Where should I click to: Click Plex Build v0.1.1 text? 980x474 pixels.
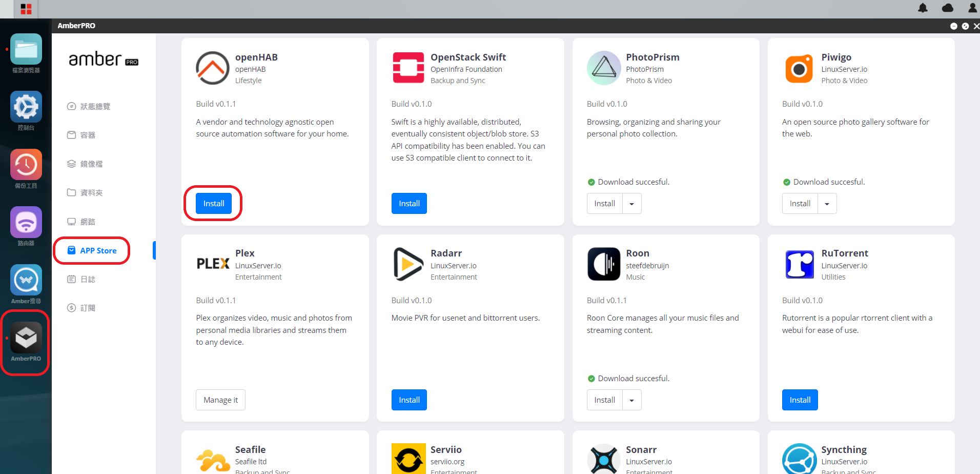(x=216, y=300)
